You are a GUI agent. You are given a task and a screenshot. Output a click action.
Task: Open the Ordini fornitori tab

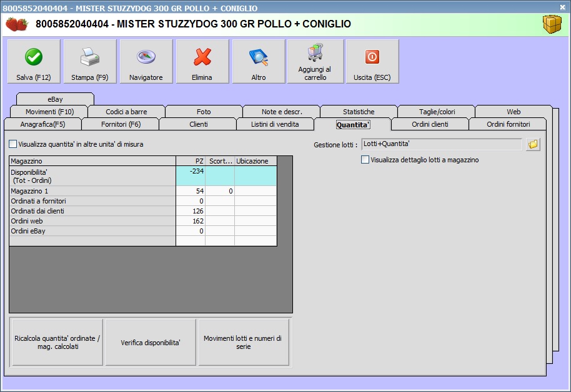(x=508, y=124)
